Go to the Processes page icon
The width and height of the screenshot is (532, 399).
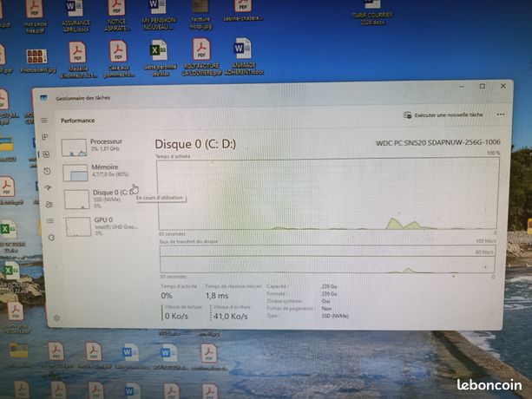(x=45, y=137)
